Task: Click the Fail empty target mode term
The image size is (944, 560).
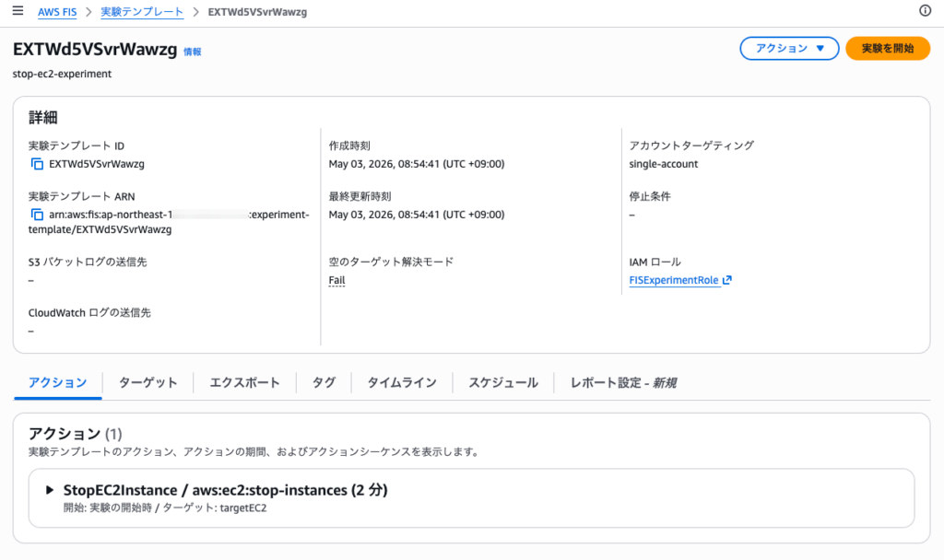Action: [x=336, y=280]
